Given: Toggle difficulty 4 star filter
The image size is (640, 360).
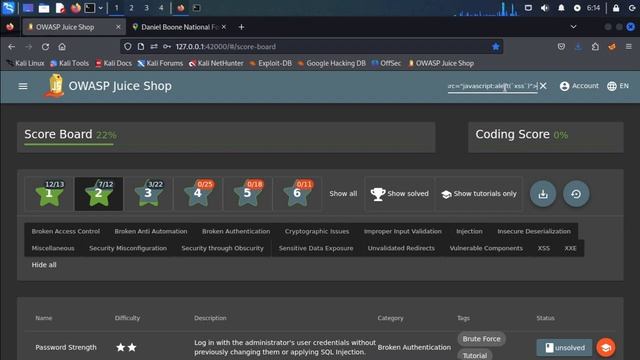Looking at the screenshot, I should point(198,193).
